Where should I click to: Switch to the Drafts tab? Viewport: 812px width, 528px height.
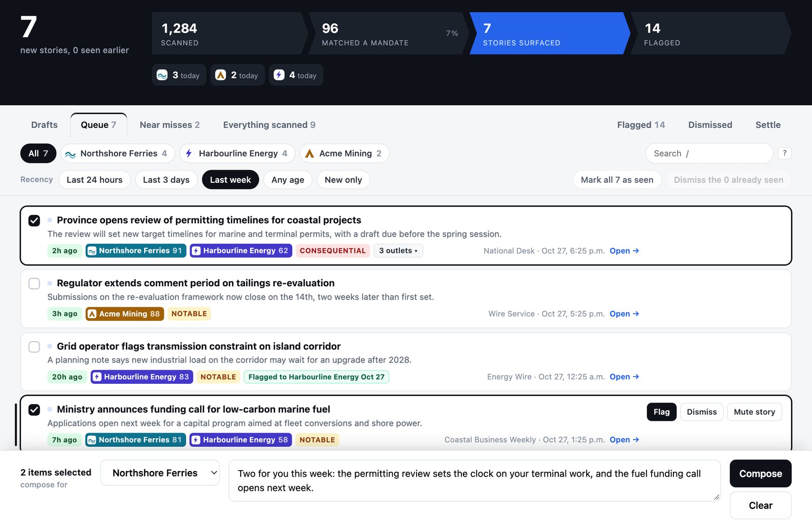click(44, 125)
